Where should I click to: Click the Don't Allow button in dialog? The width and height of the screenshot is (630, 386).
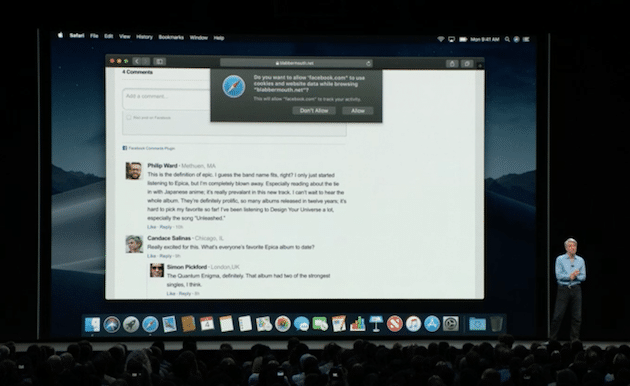(314, 110)
